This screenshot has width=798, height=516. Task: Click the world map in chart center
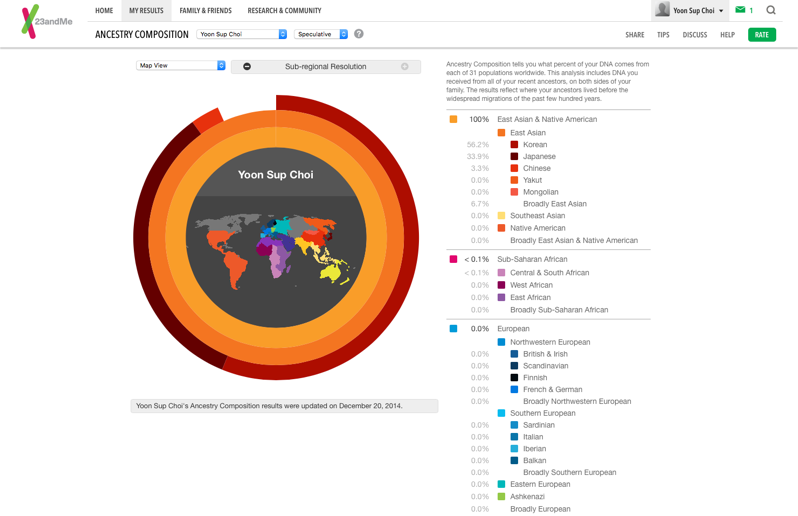pos(275,252)
